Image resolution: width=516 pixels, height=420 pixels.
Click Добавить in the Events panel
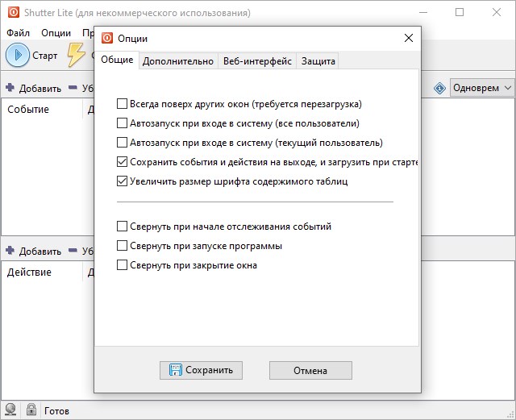(40, 88)
